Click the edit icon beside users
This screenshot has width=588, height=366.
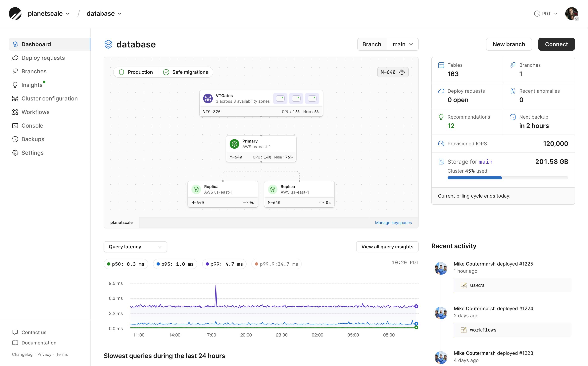464,285
